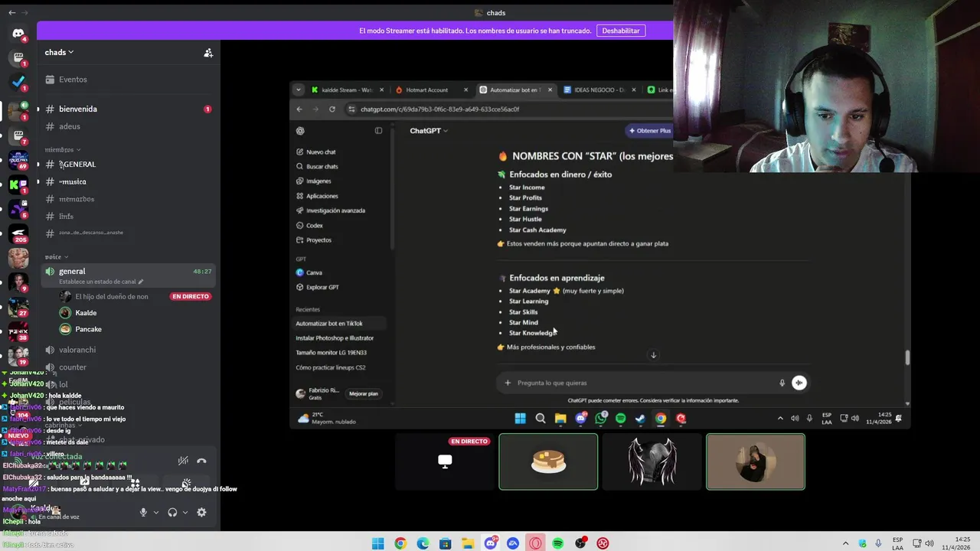Click Obtener Plus button

pyautogui.click(x=648, y=131)
